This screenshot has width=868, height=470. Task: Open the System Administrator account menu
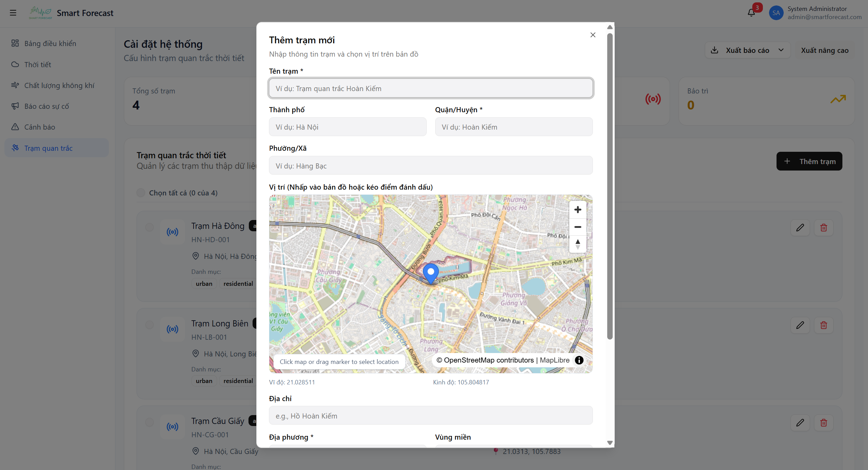pos(815,13)
